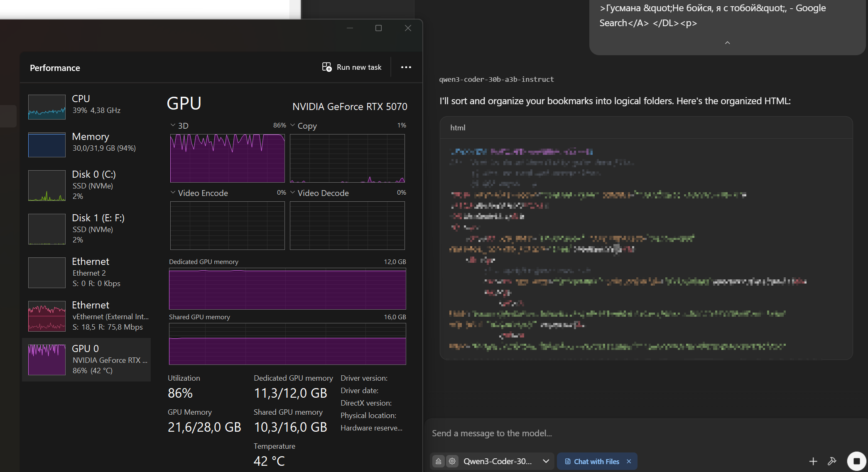Select Disk 0 (C:) performance item
Screen dimensions: 868x472
[x=86, y=185]
